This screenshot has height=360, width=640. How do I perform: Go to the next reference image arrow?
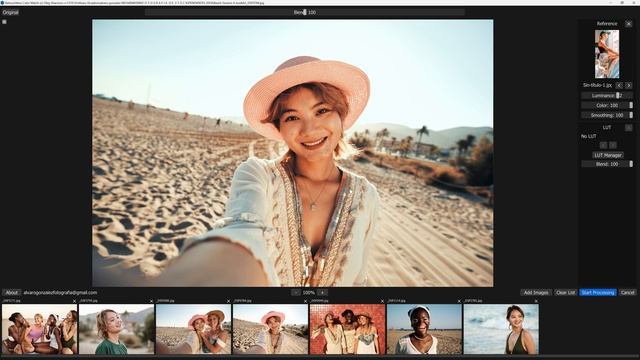pos(629,85)
